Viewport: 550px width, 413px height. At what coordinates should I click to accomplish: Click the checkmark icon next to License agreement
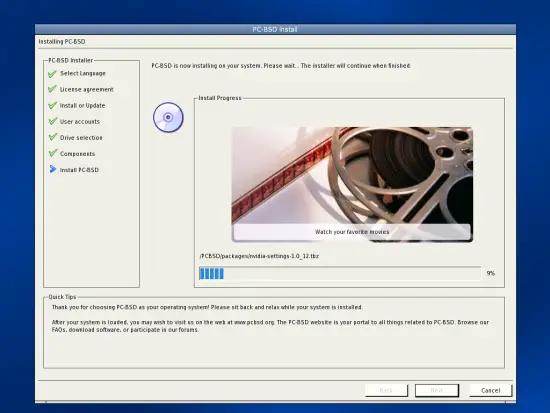(52, 89)
